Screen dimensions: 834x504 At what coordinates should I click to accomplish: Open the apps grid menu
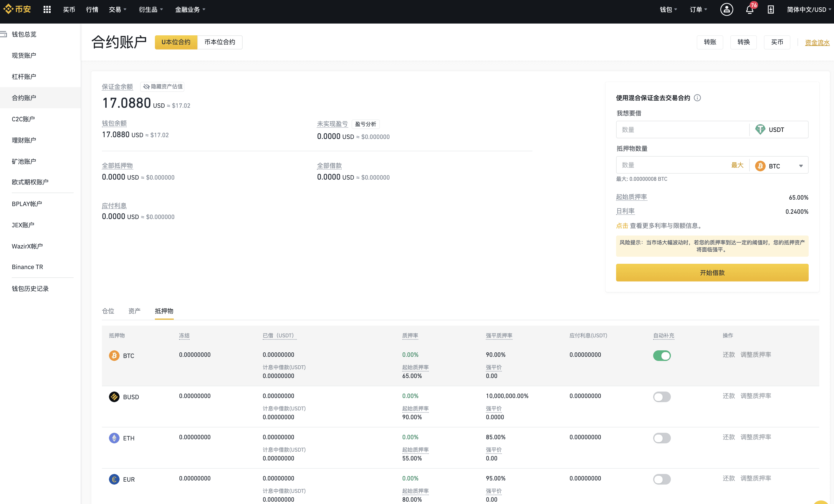click(47, 9)
